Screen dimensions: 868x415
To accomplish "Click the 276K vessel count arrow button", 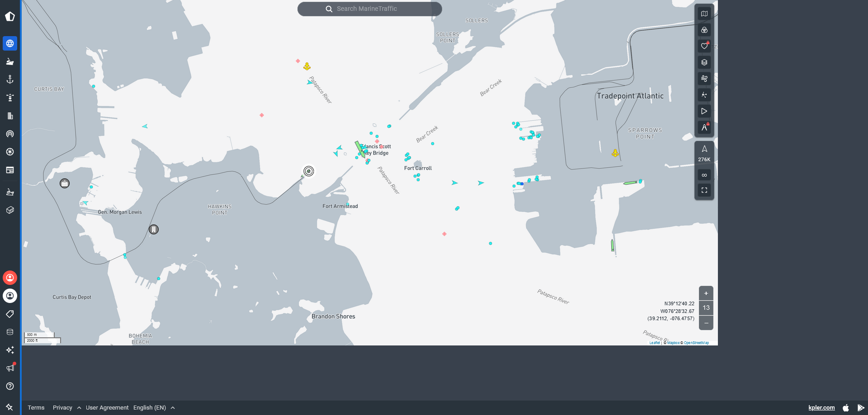I will [x=704, y=154].
